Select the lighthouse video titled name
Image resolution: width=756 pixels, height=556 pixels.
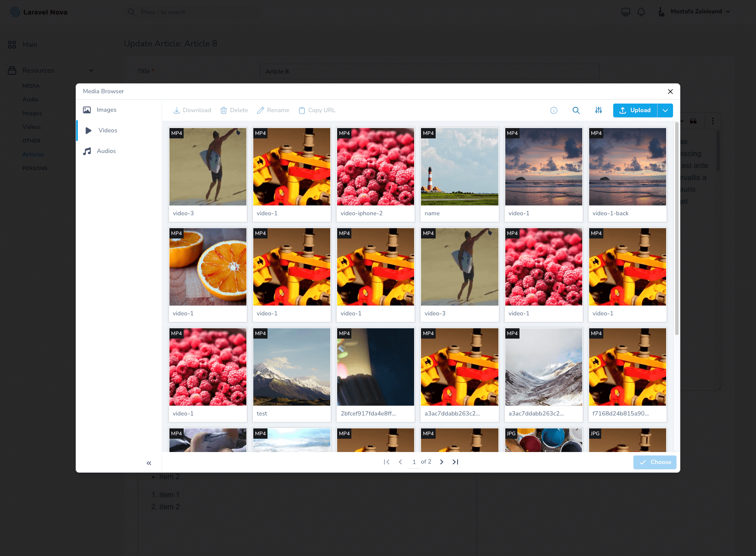coord(459,167)
